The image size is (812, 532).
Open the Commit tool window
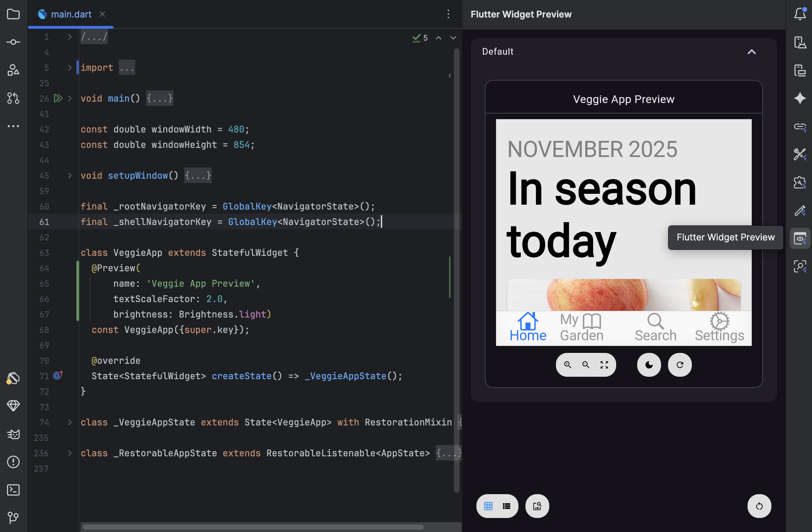tap(13, 42)
